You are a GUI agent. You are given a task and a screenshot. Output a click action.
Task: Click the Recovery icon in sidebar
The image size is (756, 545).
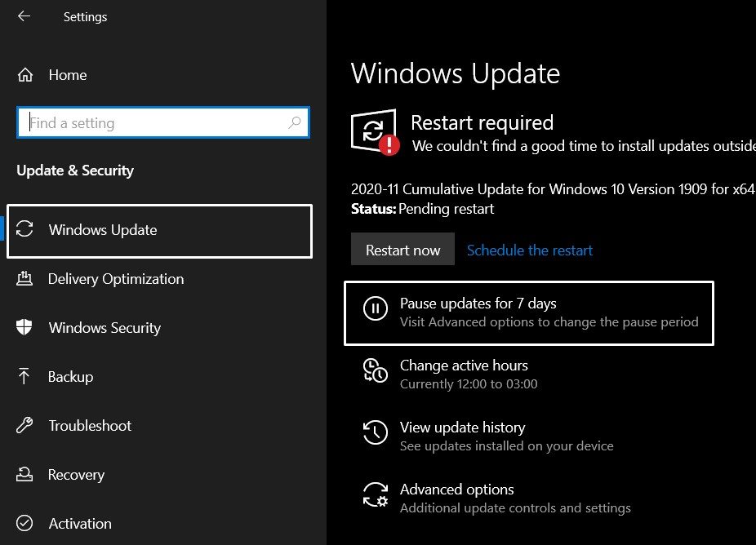(24, 474)
